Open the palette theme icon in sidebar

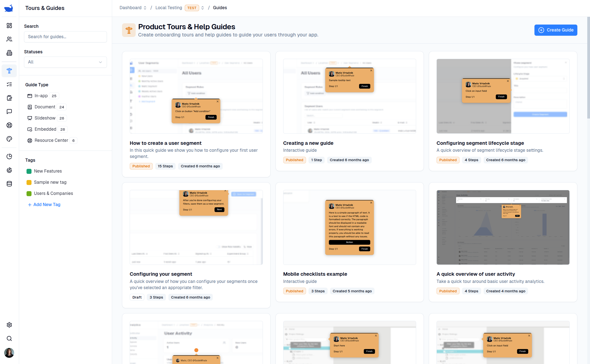(x=9, y=139)
